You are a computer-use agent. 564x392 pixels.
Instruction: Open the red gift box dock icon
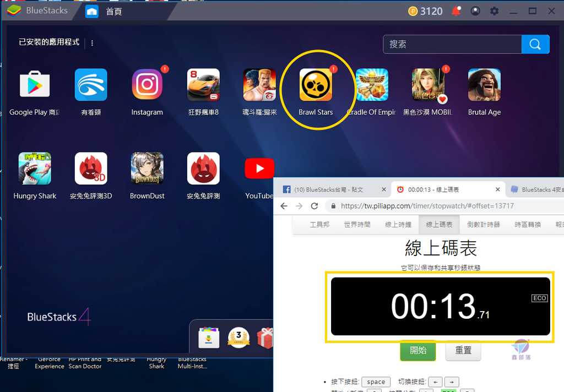(x=265, y=337)
